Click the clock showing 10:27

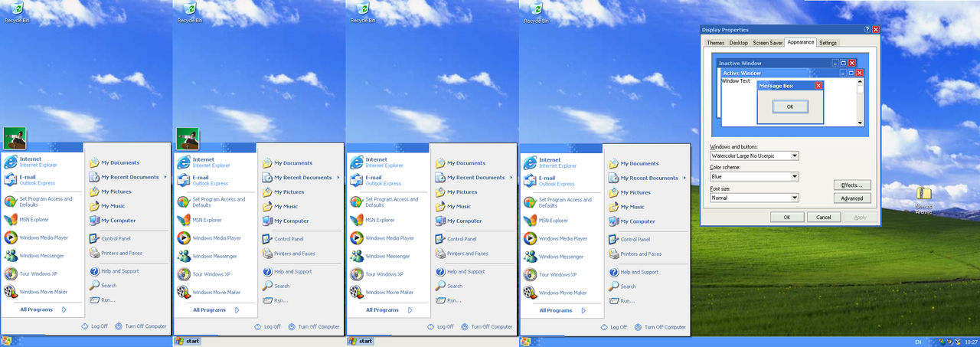(970, 341)
